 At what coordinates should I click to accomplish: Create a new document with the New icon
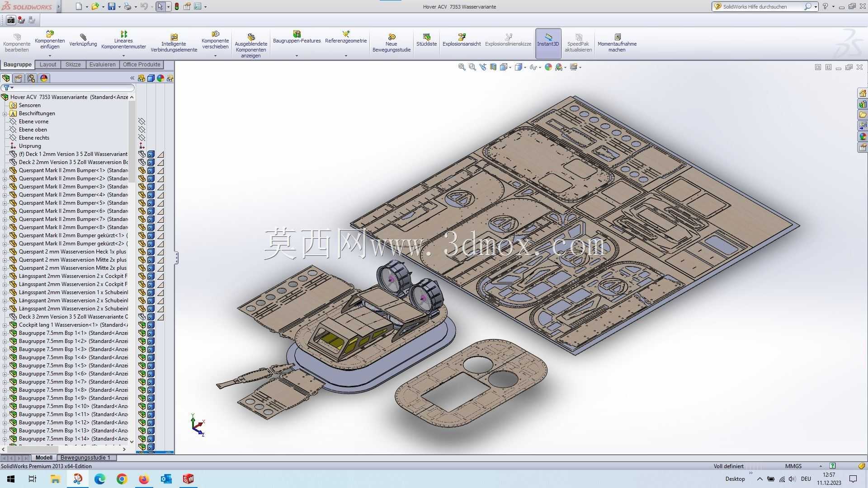[79, 6]
